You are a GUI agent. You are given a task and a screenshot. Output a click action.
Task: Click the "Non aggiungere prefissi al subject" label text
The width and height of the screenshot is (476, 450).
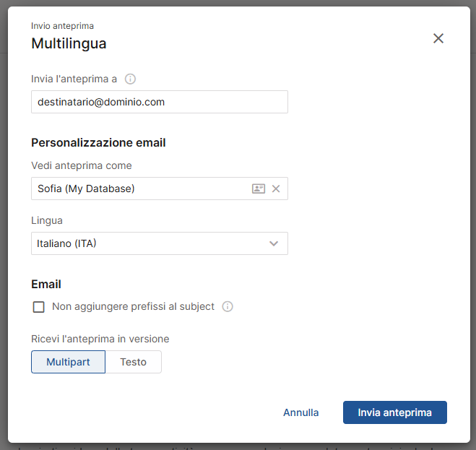pyautogui.click(x=133, y=306)
